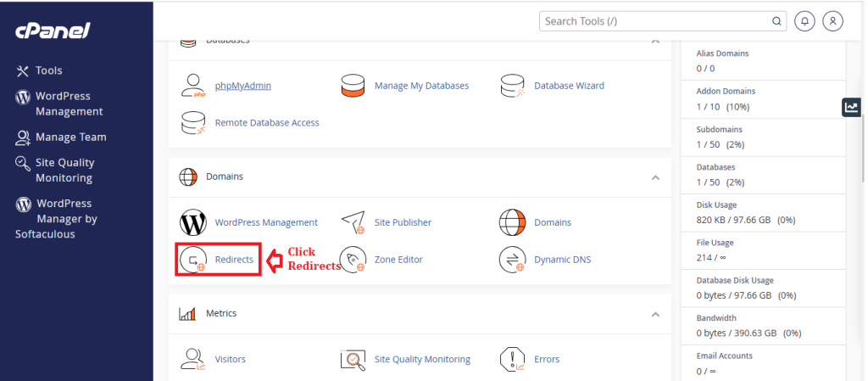Click the Remote Database Access icon

(x=193, y=123)
